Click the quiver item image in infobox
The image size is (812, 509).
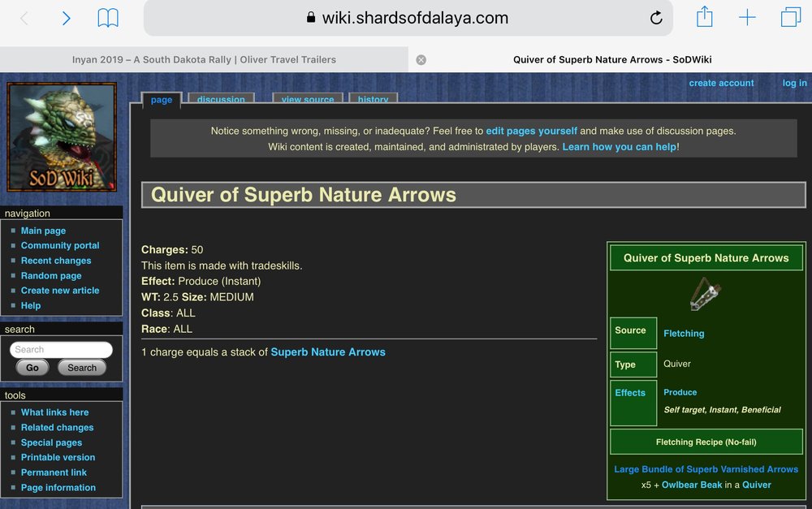[x=706, y=294]
